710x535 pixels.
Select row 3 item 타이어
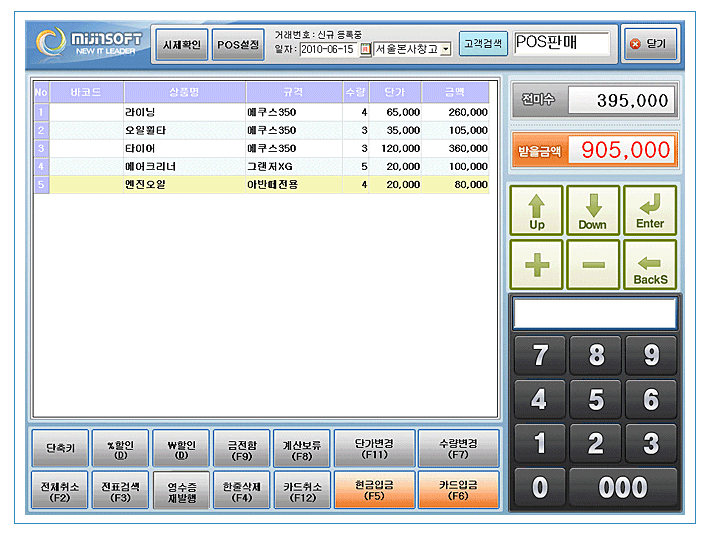262,148
